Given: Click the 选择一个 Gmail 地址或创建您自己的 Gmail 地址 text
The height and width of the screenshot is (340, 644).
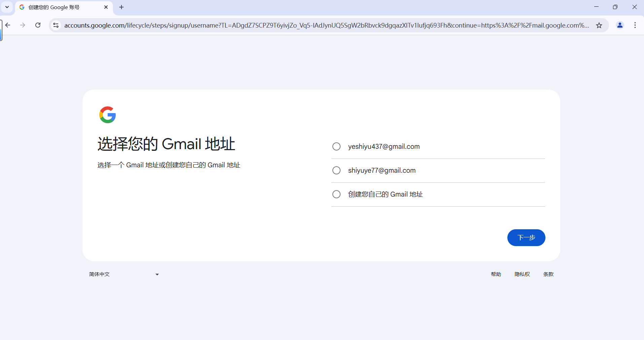Looking at the screenshot, I should (x=169, y=165).
